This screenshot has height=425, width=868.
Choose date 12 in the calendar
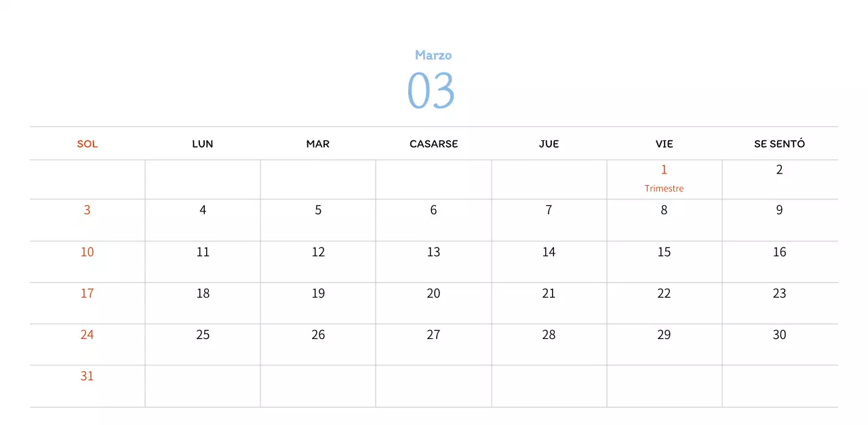coord(318,252)
